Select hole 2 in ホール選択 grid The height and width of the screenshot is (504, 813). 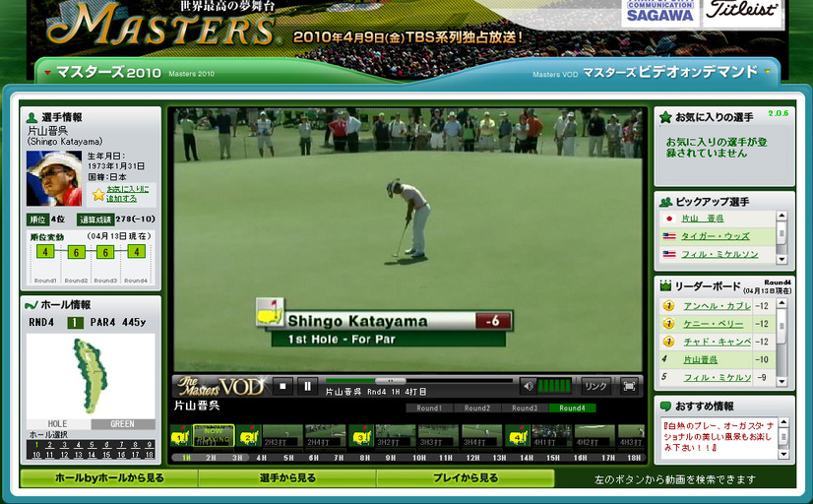pos(50,445)
